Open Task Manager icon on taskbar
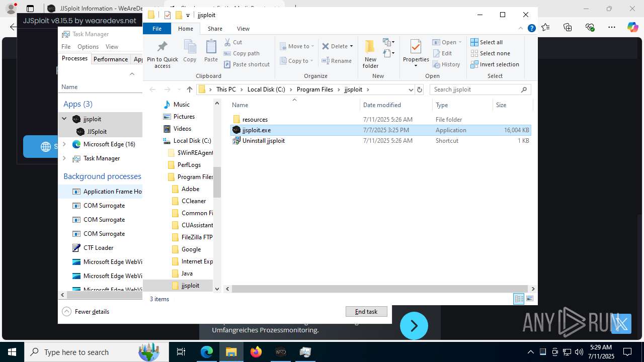This screenshot has height=362, width=644. (305, 352)
